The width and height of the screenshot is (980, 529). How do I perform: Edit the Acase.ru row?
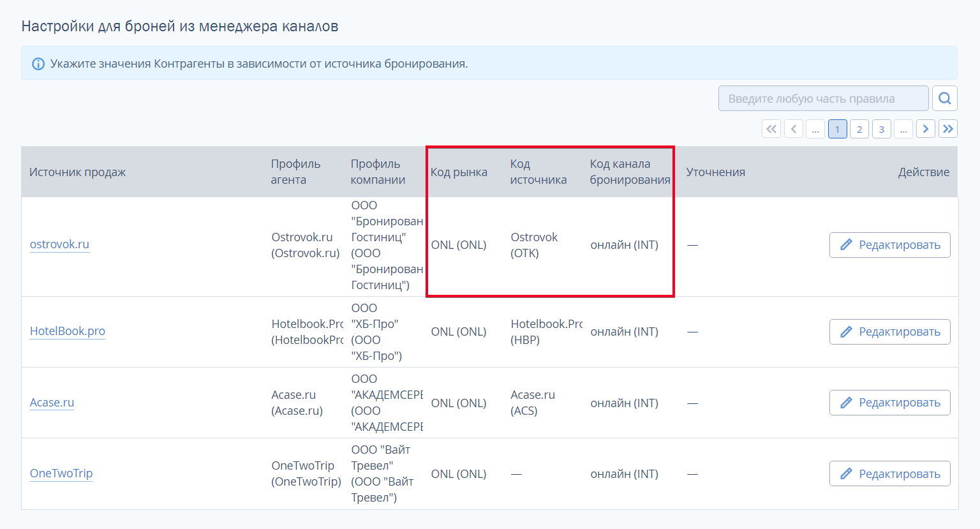point(890,403)
